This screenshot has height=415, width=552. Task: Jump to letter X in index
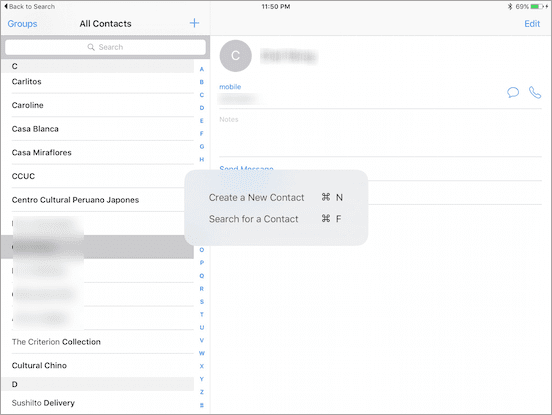(x=202, y=366)
